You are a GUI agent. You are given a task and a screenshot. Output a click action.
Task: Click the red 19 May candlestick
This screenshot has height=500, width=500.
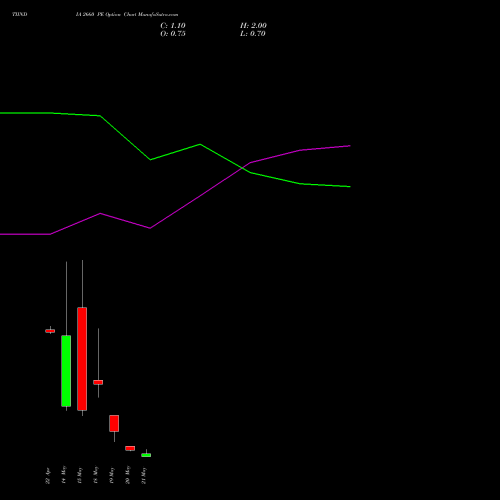click(x=114, y=423)
